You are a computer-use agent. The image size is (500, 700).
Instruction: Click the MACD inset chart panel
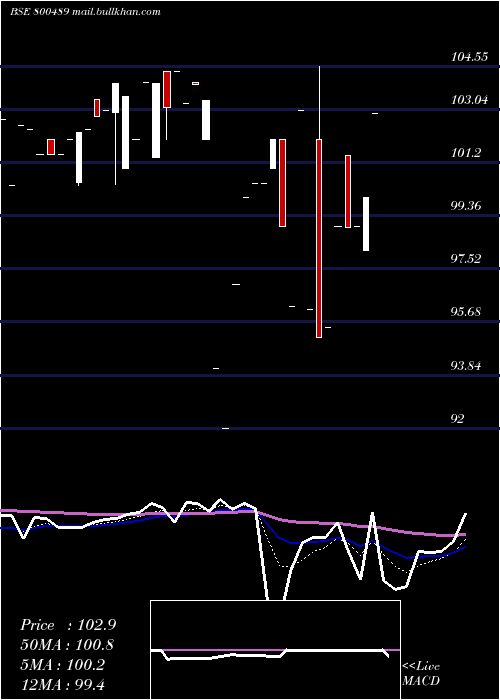[275, 650]
